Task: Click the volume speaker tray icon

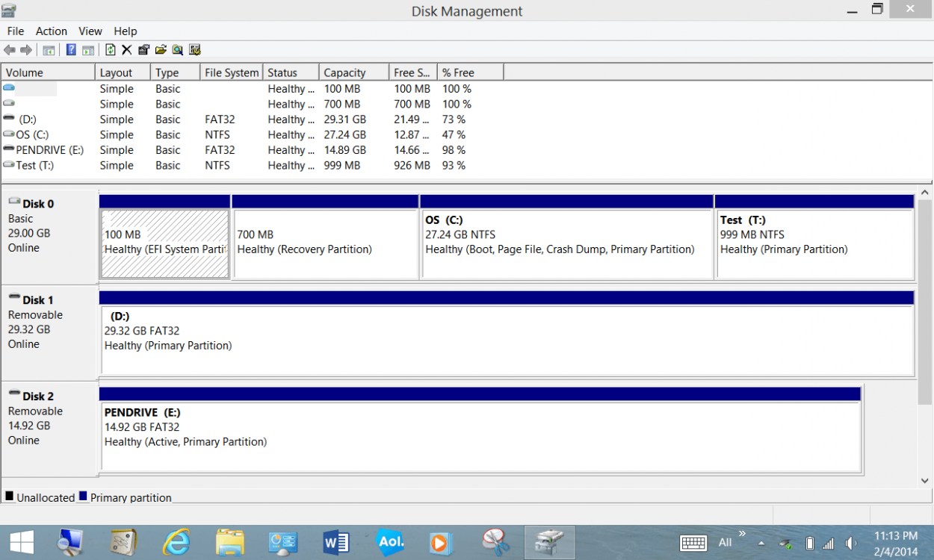Action: (x=850, y=543)
